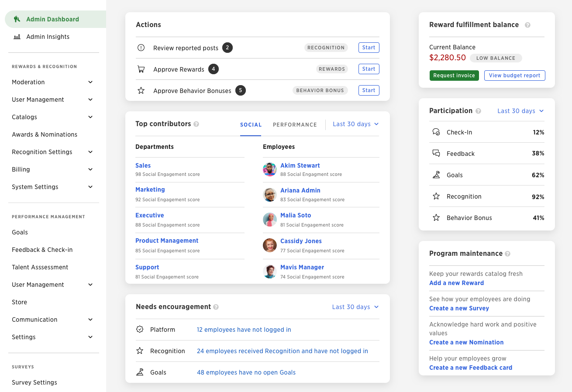The image size is (572, 392).
Task: Click Create a new Nomination link
Action: pos(467,342)
